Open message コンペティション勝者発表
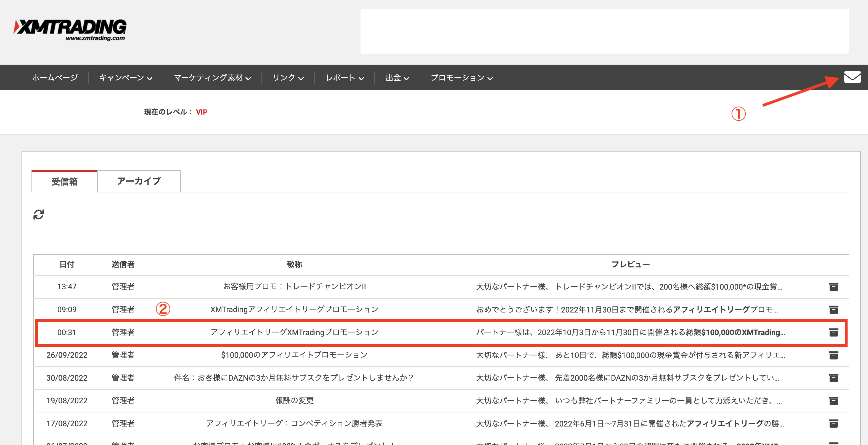Image resolution: width=868 pixels, height=445 pixels. pyautogui.click(x=294, y=423)
